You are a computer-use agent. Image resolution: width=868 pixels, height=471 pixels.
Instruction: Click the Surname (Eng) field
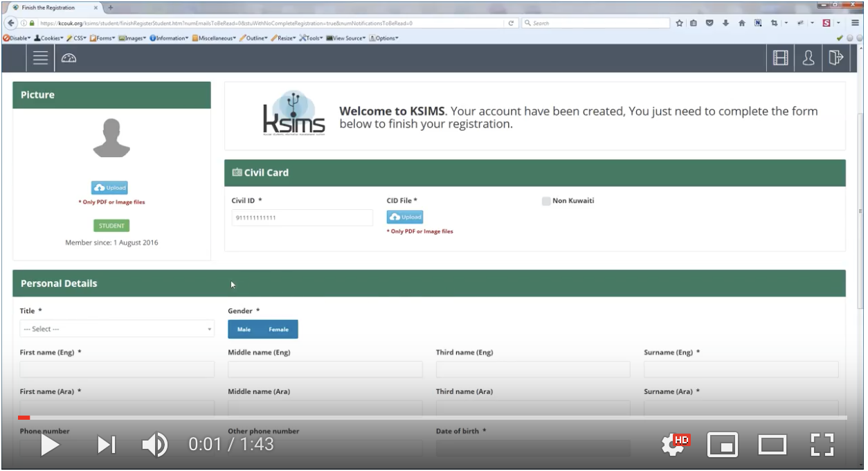click(741, 369)
